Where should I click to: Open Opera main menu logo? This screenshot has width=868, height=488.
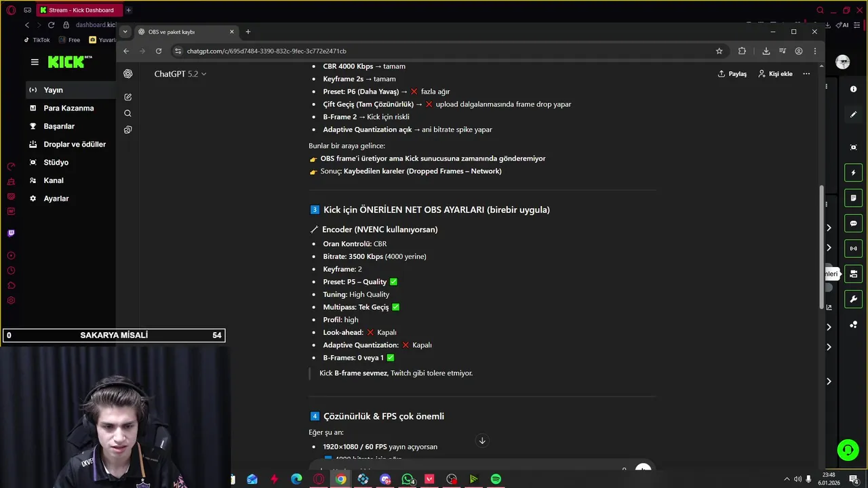click(x=12, y=10)
